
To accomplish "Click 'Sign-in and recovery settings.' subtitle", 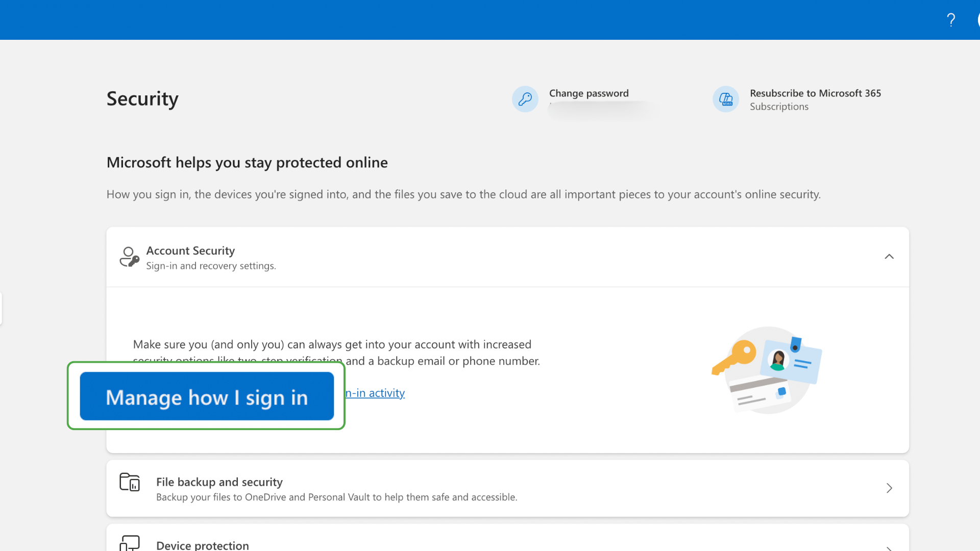I will point(211,266).
